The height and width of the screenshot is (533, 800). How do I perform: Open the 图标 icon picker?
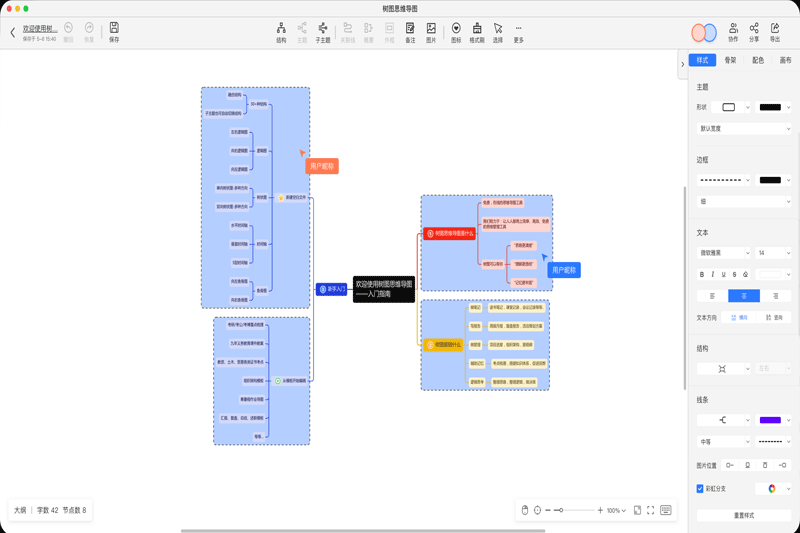pyautogui.click(x=456, y=32)
